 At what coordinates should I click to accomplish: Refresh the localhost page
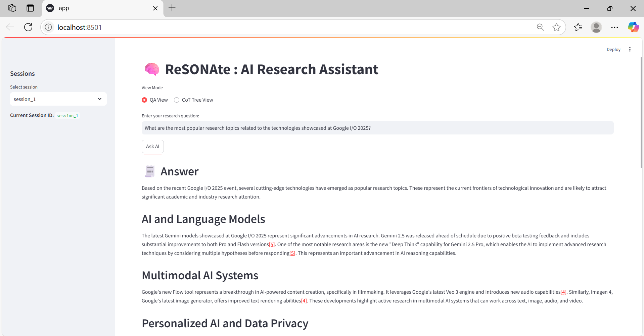pos(28,27)
